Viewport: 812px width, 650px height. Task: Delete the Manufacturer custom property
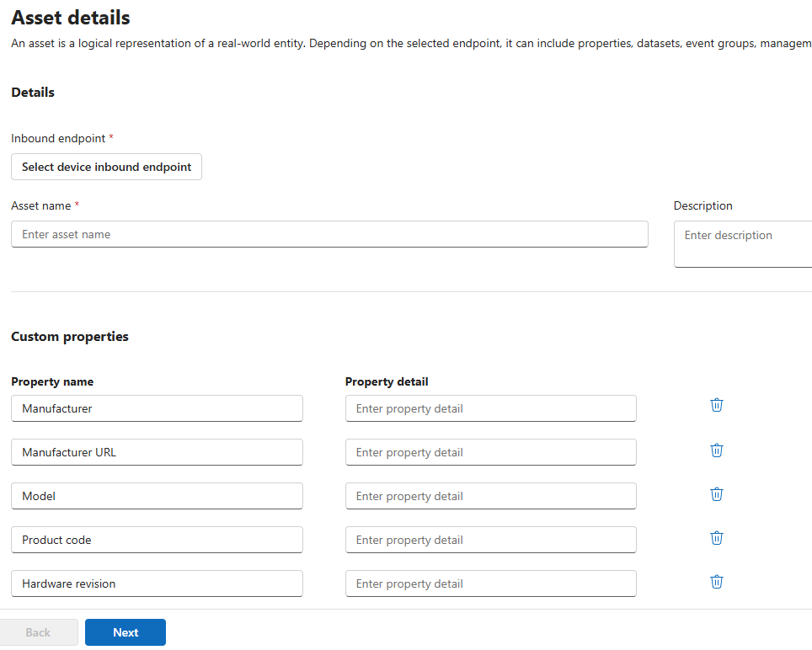click(717, 405)
